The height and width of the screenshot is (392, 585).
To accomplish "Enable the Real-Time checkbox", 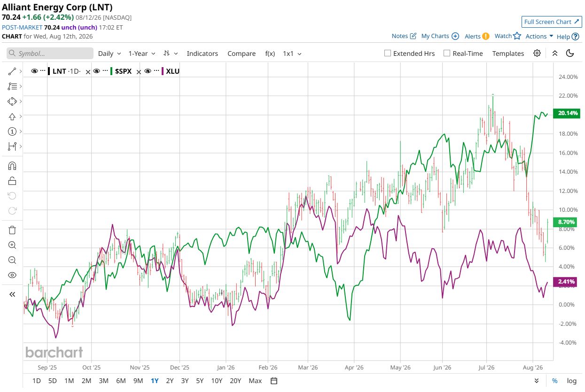I will (447, 53).
